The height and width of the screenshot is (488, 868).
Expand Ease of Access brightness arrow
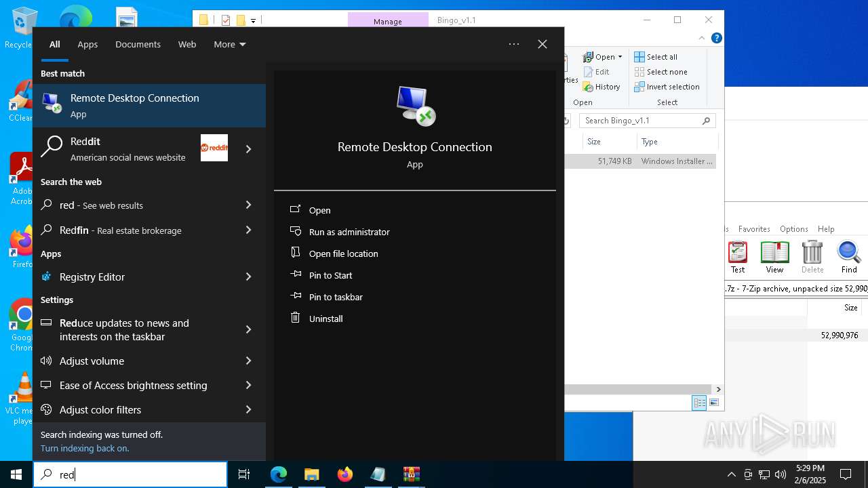click(x=248, y=385)
